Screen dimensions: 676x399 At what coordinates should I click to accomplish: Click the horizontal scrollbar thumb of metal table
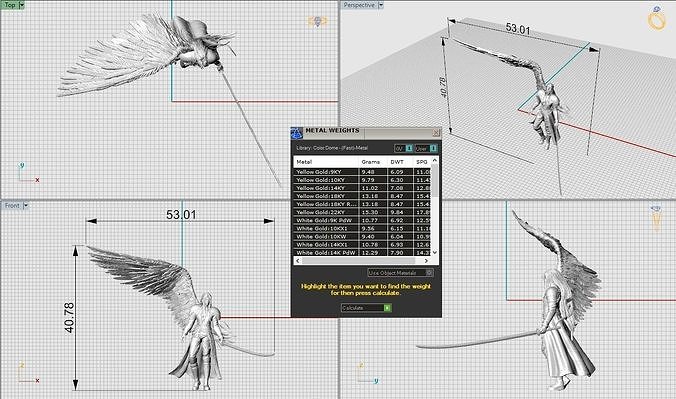359,261
